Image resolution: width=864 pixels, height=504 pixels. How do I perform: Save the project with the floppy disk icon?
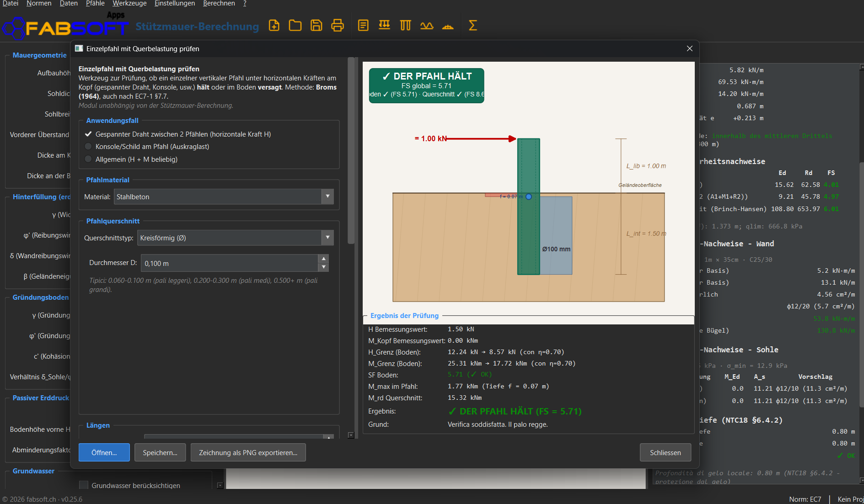316,25
